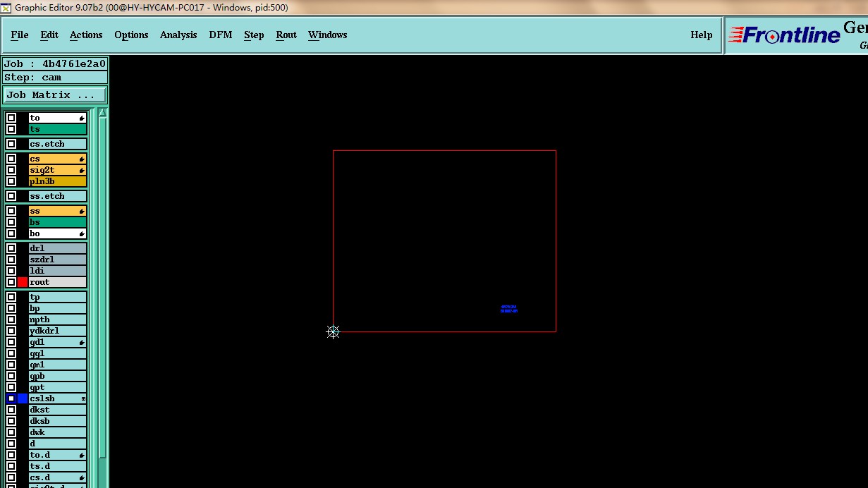Open the Analysis menu
The height and width of the screenshot is (488, 868).
tap(178, 35)
